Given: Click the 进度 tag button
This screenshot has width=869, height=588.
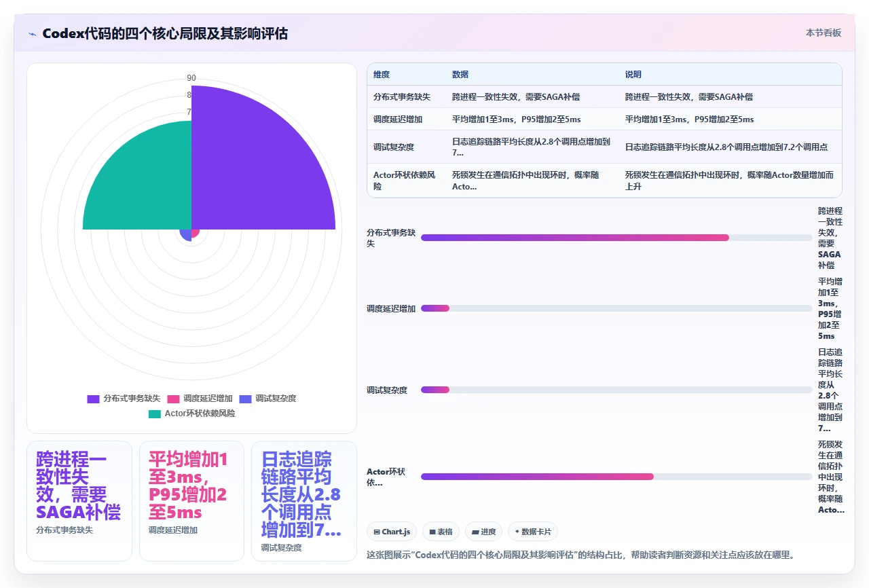Looking at the screenshot, I should point(483,532).
